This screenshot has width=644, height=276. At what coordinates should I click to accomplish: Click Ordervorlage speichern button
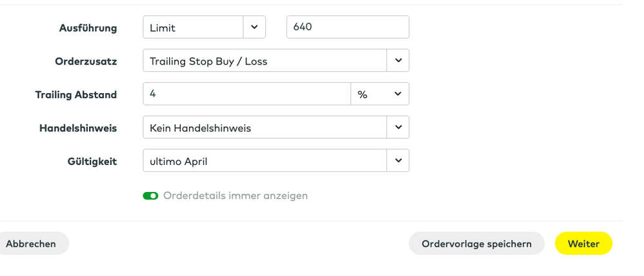[476, 244]
